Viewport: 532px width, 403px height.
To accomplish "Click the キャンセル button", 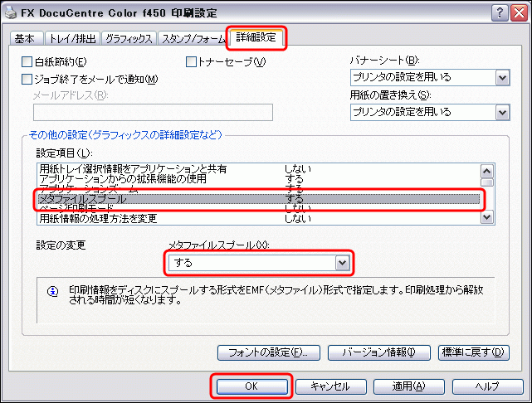I will point(330,386).
